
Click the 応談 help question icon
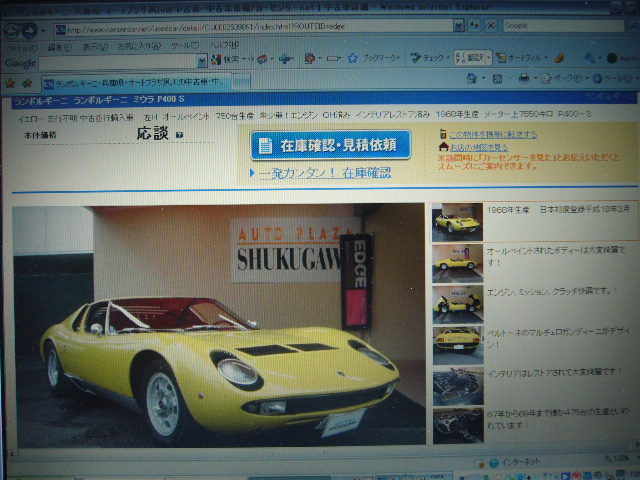click(x=179, y=135)
